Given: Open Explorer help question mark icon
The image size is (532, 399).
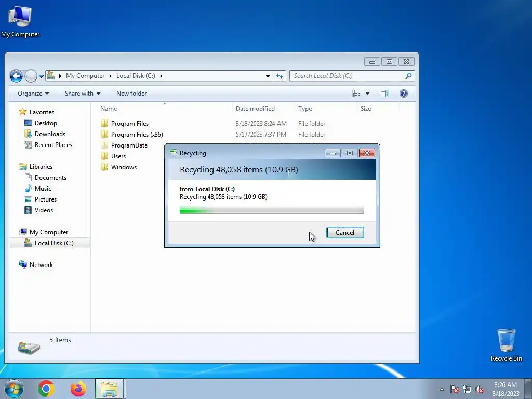Looking at the screenshot, I should pos(403,94).
